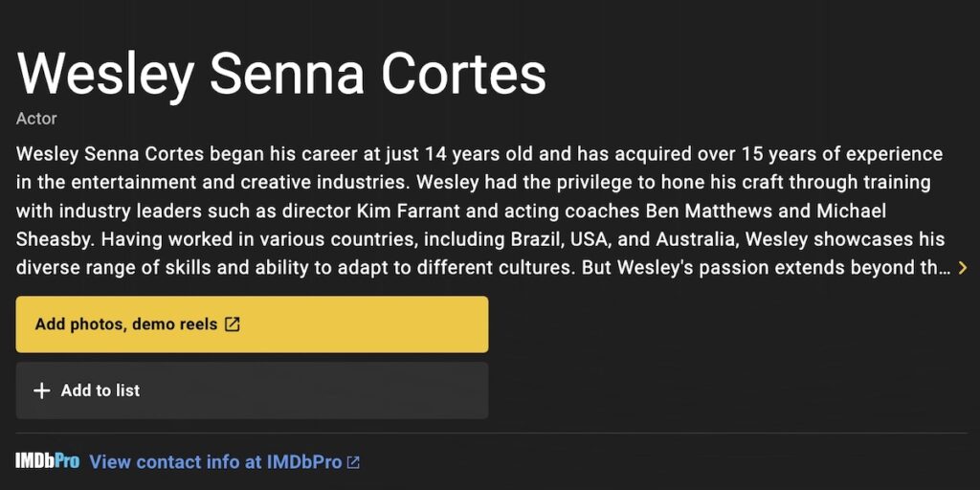The height and width of the screenshot is (490, 980).
Task: Click the blue Pro portion of the IMDbPro logo
Action: [x=66, y=462]
